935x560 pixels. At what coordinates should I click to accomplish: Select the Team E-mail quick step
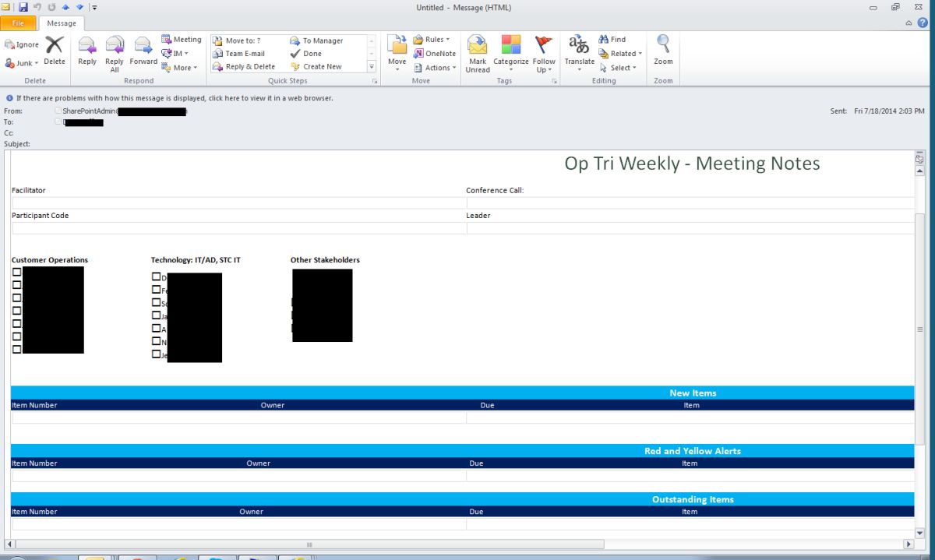click(239, 54)
